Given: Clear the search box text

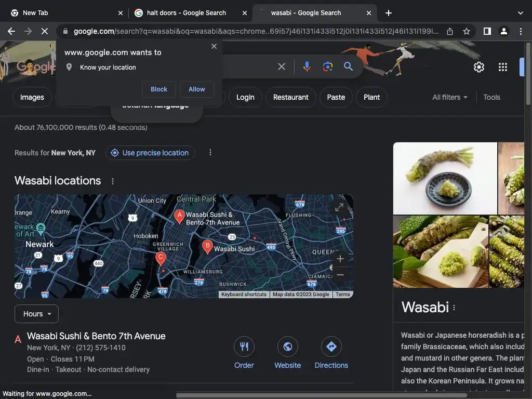Looking at the screenshot, I should point(281,66).
